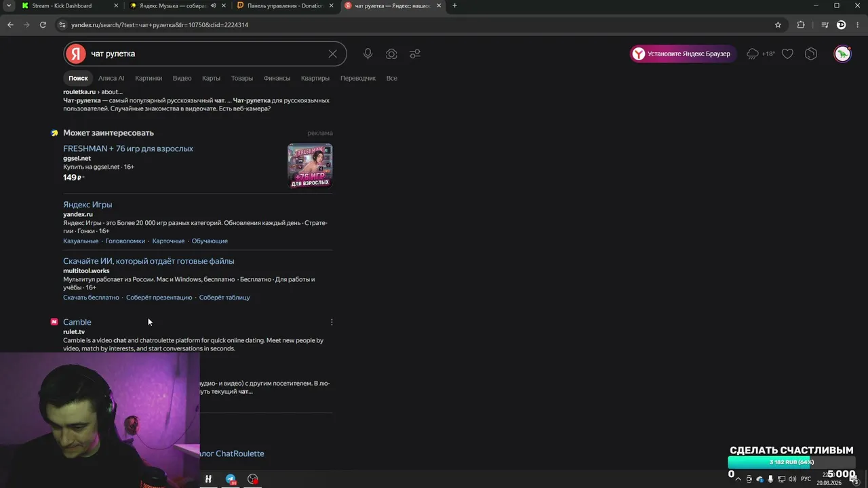This screenshot has height=488, width=868.
Task: Click the volume icon in system tray
Action: (792, 479)
